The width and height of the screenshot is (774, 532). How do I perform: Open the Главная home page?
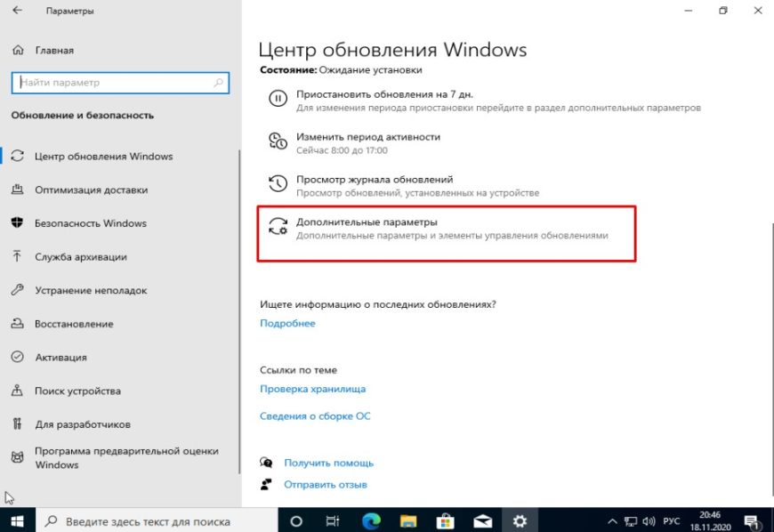tap(54, 51)
